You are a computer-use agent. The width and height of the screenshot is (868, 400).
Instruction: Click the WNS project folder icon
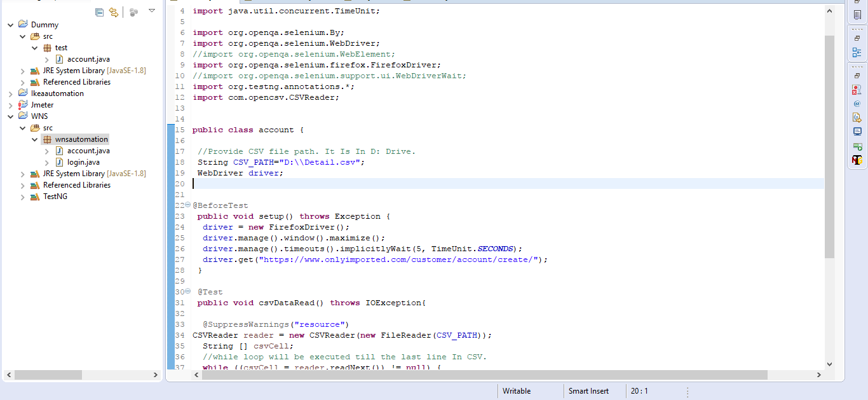pos(24,116)
